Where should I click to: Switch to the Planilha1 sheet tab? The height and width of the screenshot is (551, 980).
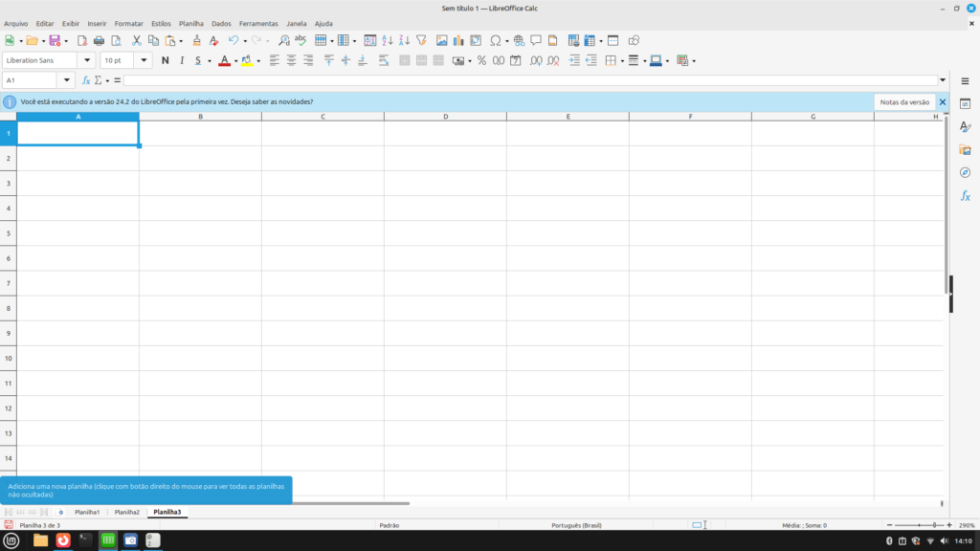(87, 513)
